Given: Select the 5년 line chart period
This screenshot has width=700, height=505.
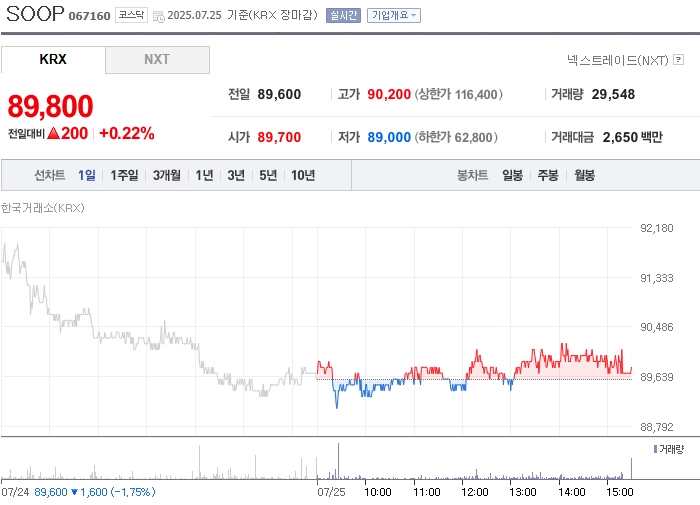Looking at the screenshot, I should coord(268,175).
